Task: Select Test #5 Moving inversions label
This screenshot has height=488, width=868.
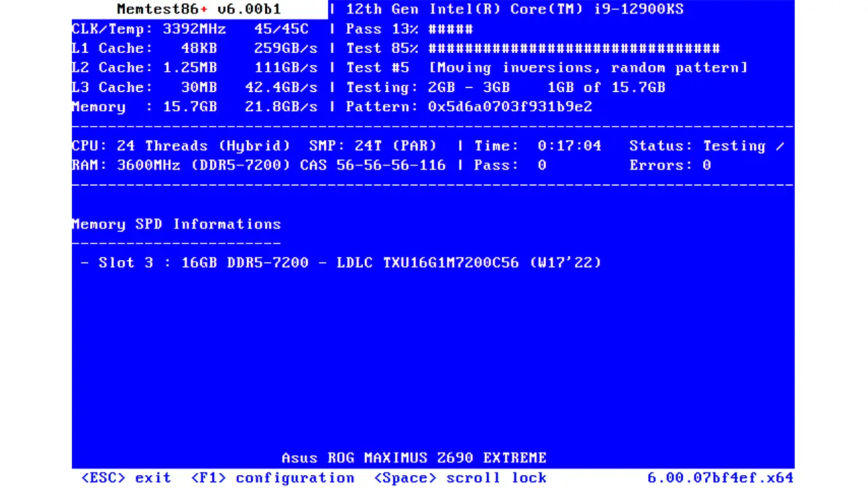Action: tap(547, 68)
